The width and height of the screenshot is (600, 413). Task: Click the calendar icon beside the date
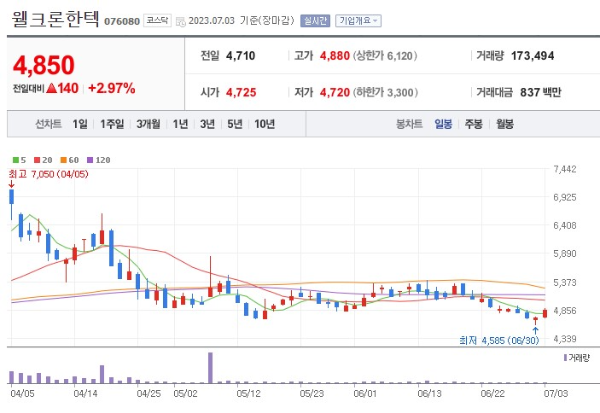click(180, 21)
